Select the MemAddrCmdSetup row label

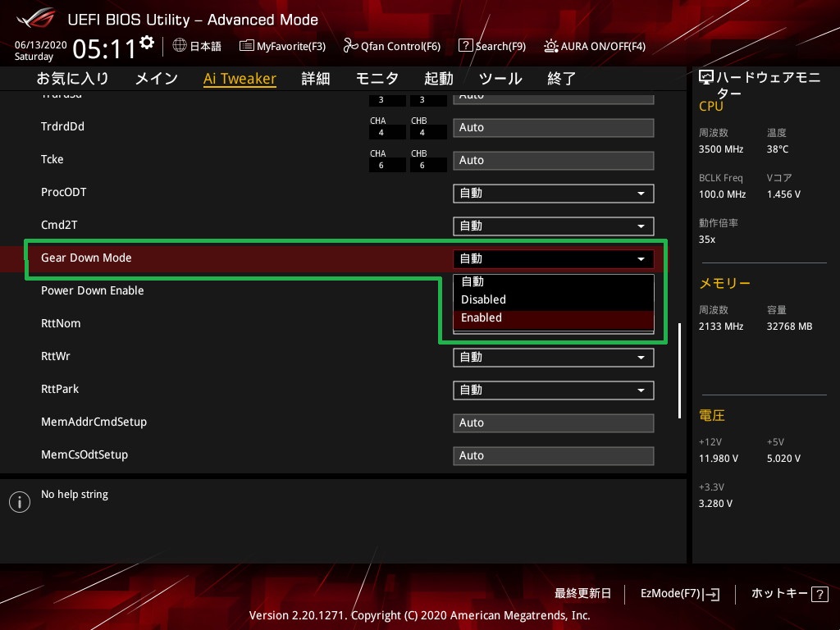[x=94, y=422]
